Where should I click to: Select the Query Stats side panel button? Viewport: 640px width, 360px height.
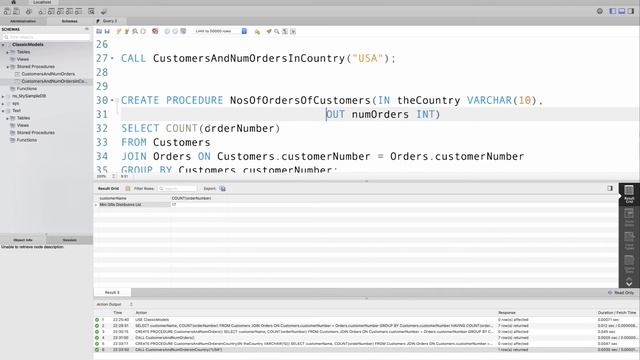pyautogui.click(x=629, y=264)
